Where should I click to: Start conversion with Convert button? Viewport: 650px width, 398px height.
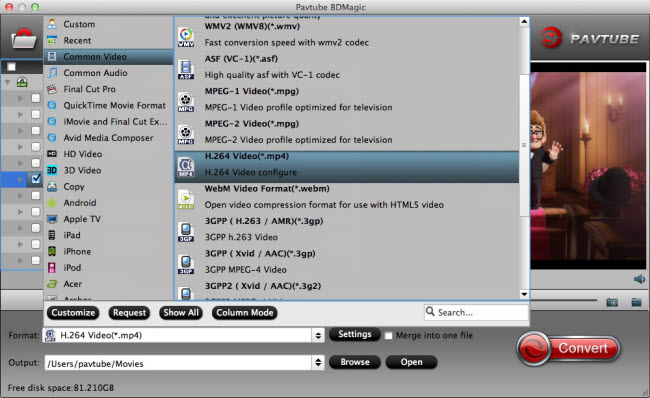pyautogui.click(x=569, y=348)
